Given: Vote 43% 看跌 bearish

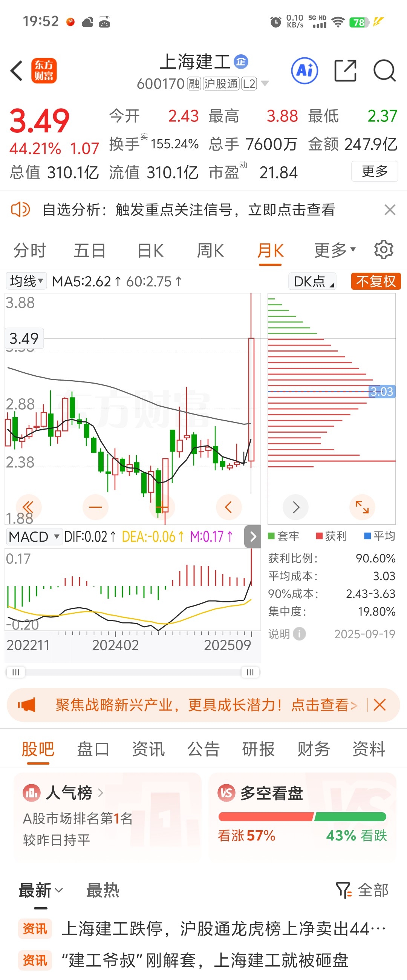Looking at the screenshot, I should pyautogui.click(x=357, y=836).
